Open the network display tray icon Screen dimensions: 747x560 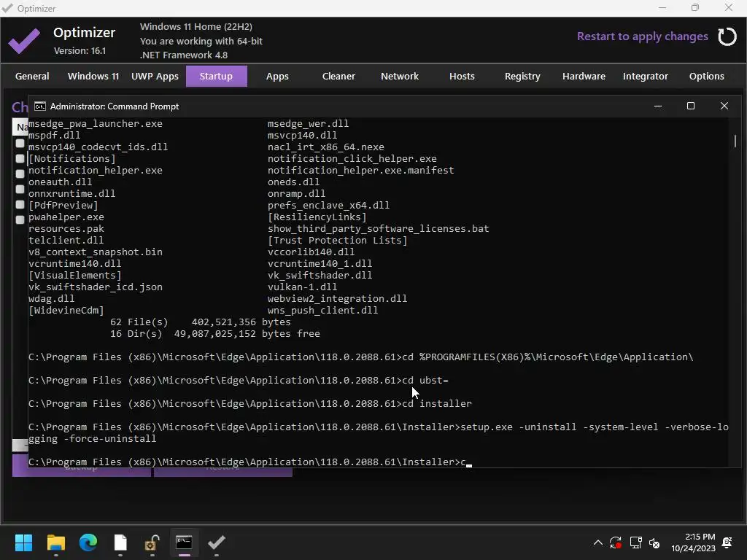click(635, 542)
